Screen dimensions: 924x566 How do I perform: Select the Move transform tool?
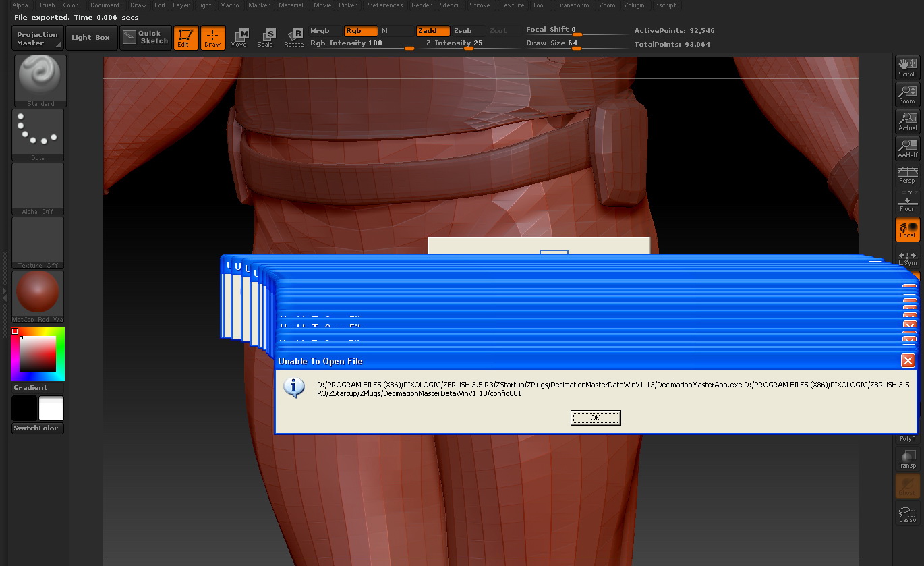239,38
